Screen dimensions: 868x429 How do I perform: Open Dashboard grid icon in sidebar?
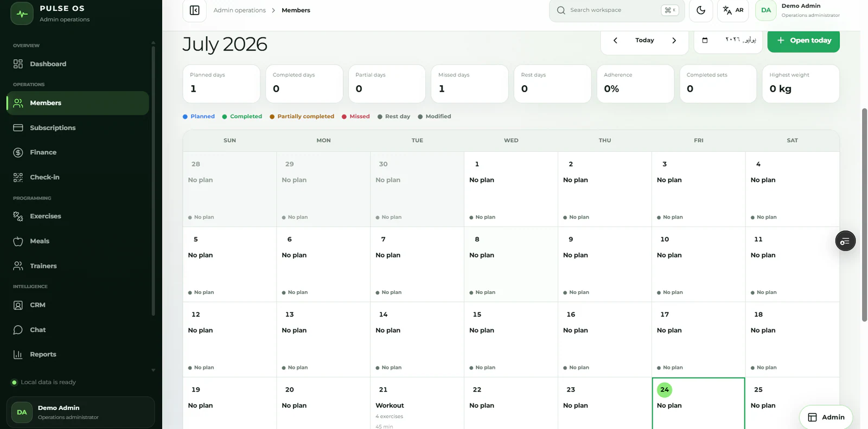pos(18,64)
